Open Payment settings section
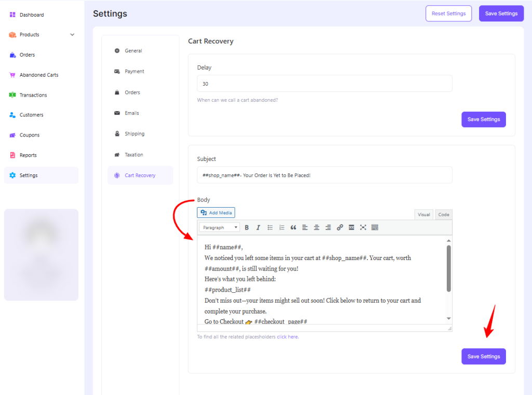 click(x=140, y=71)
